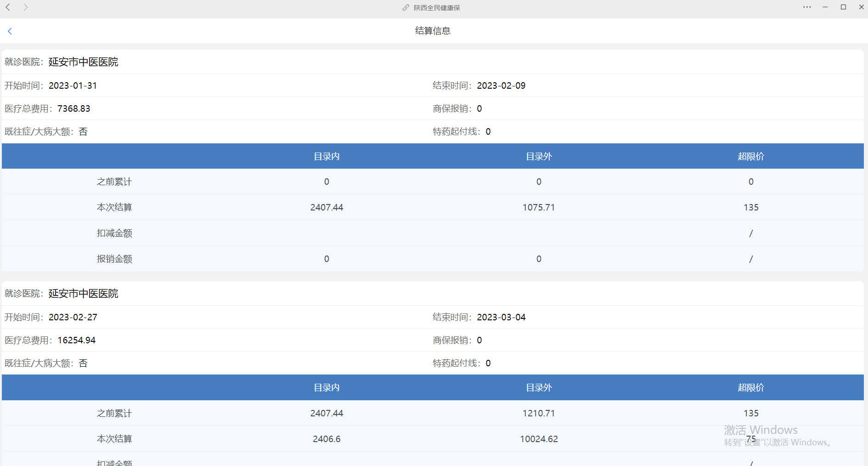Click the total cost value 16254.94
Viewport: 868px width, 466px height.
[x=76, y=340]
